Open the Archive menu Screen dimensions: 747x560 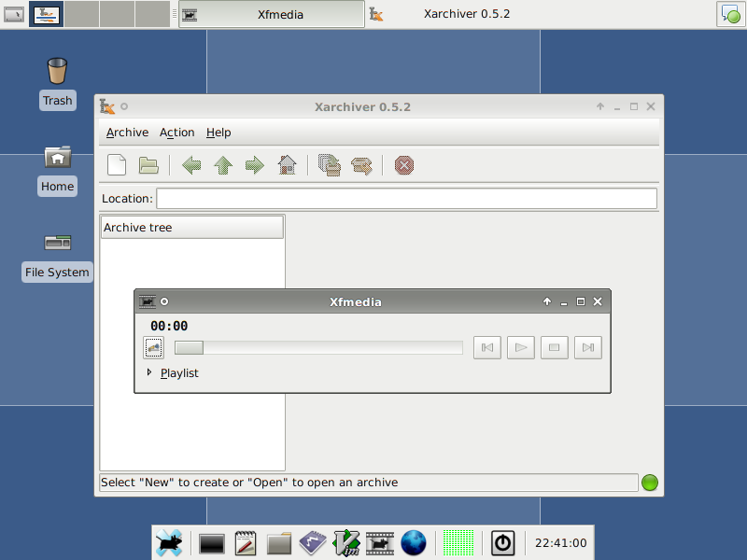[127, 133]
